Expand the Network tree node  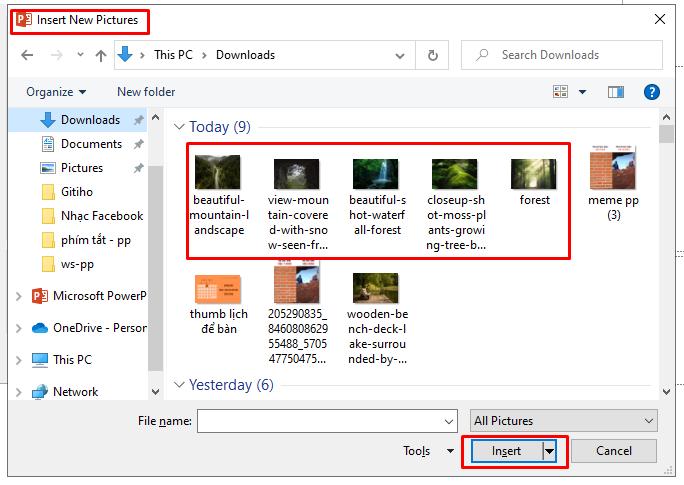(x=18, y=392)
